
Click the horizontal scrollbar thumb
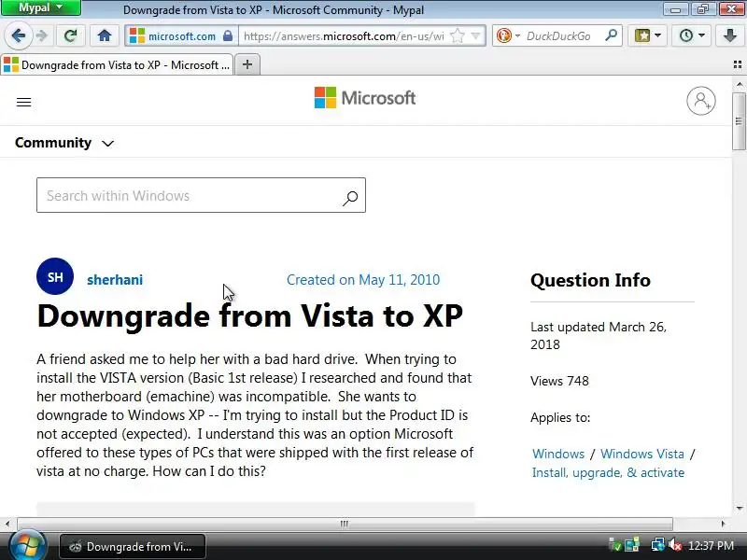coord(345,524)
